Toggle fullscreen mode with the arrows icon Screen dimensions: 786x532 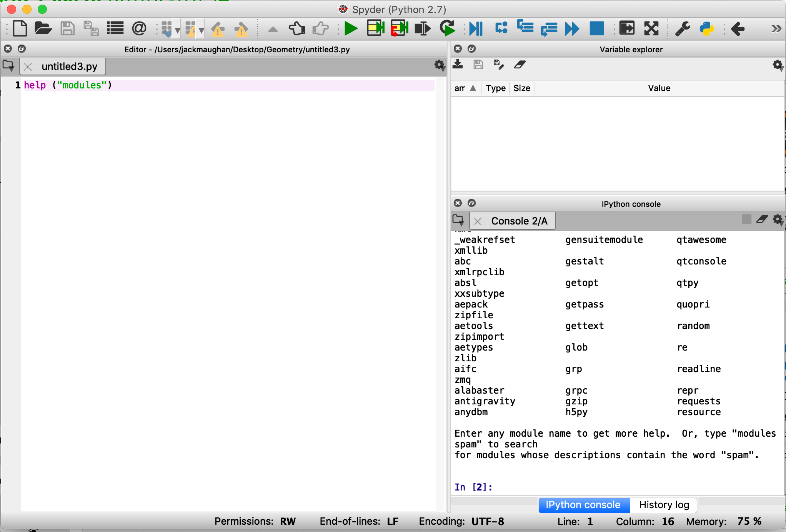(651, 28)
